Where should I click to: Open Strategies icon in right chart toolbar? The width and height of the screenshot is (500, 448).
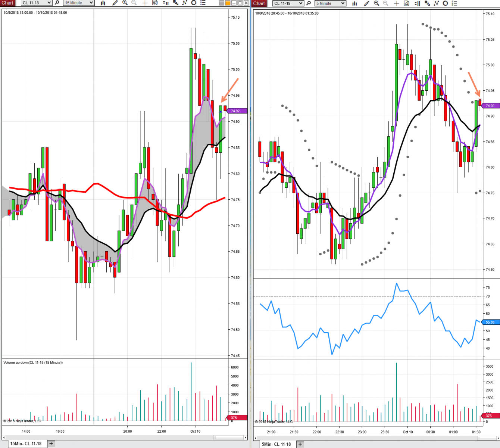point(445,3)
